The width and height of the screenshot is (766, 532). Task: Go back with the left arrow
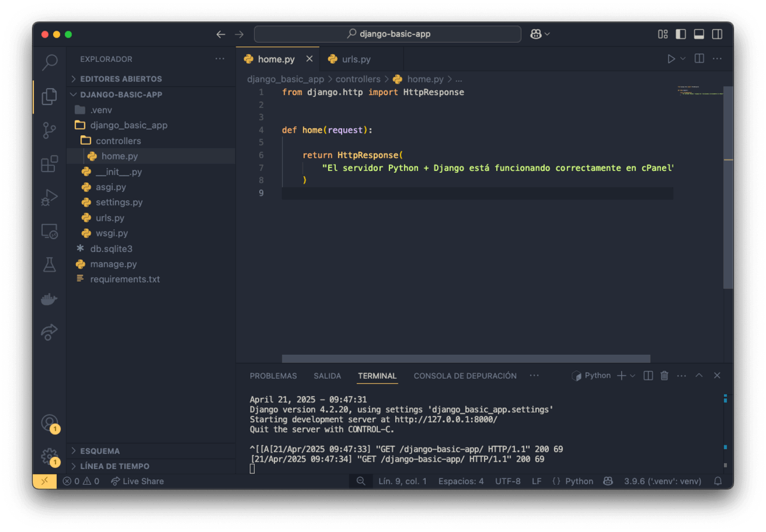tap(221, 34)
